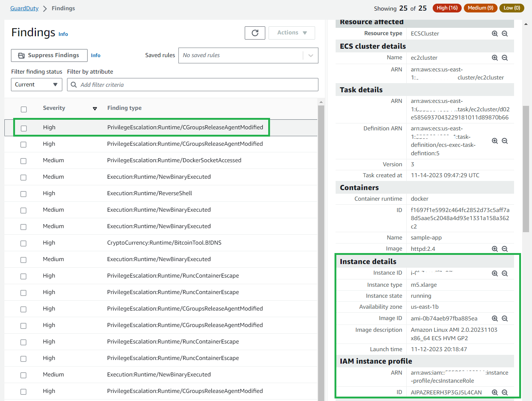Check the first CGroupsReleaseAgentModified finding
The image size is (532, 401).
coord(23,128)
